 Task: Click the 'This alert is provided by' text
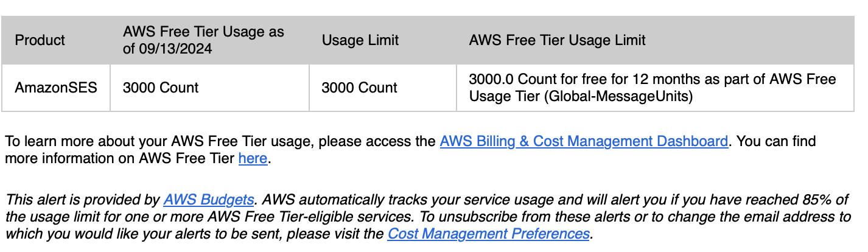coord(83,200)
